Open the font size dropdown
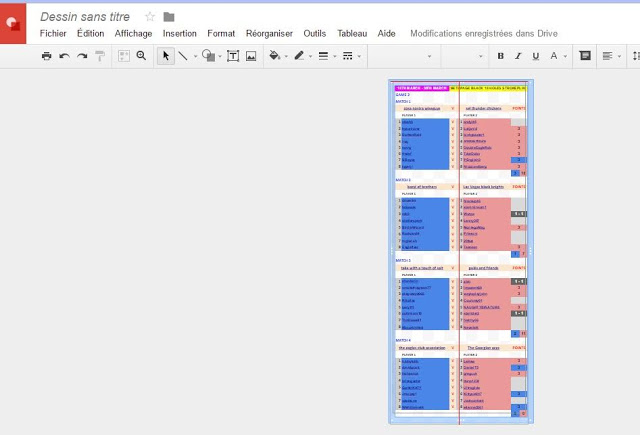 coord(464,56)
